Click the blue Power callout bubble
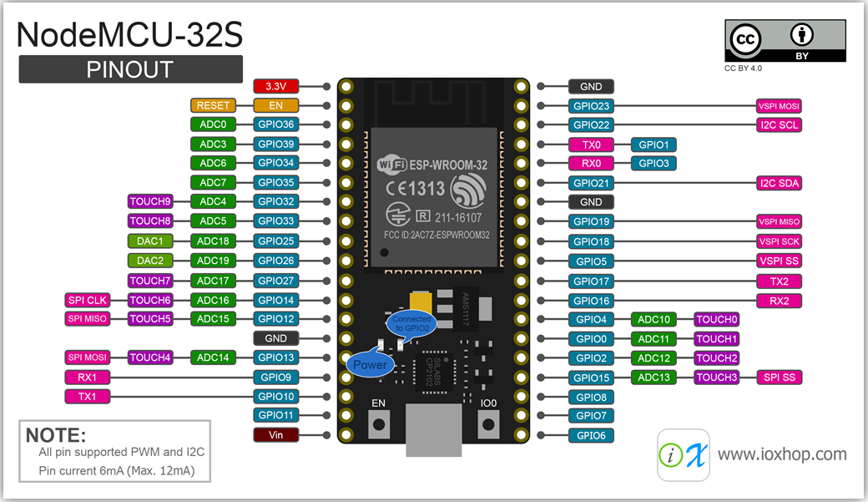Viewport: 868px width, 502px height. tap(371, 364)
